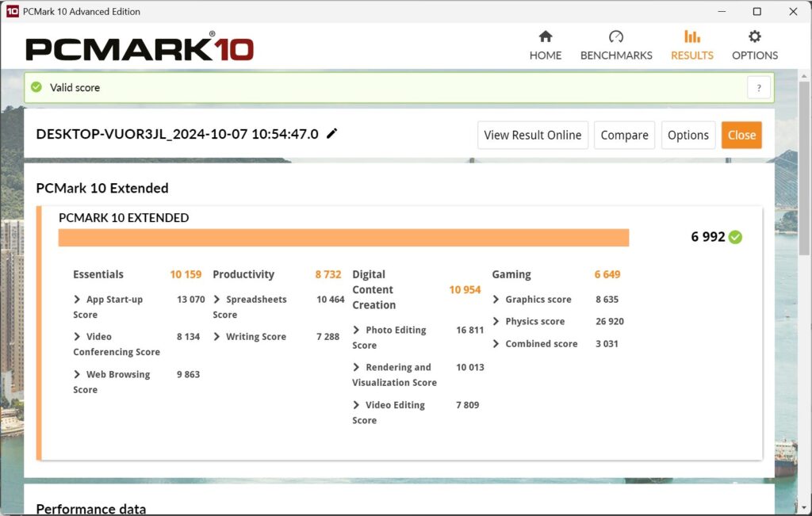Open Benchmarks via the gauge icon
This screenshot has width=812, height=516.
pos(616,36)
